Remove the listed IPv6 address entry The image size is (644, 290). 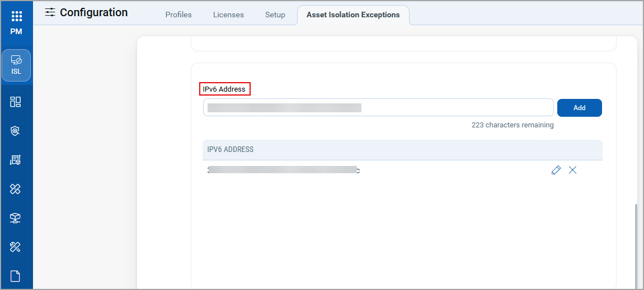pyautogui.click(x=572, y=170)
